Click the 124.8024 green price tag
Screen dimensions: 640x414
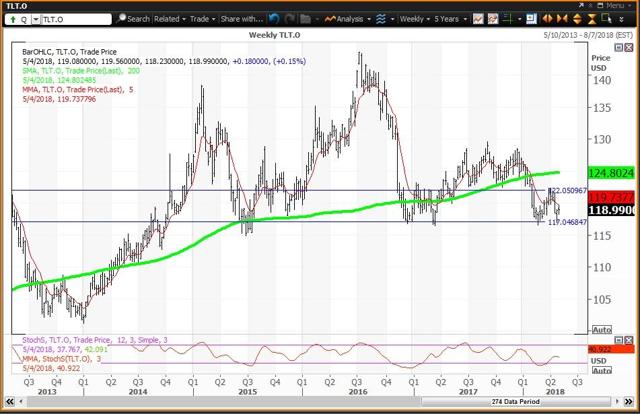click(611, 173)
